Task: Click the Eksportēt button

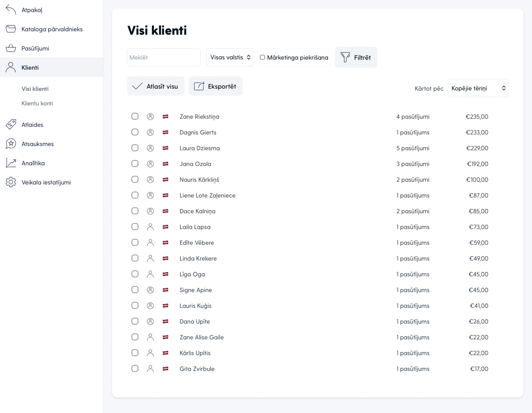Action: [x=215, y=86]
